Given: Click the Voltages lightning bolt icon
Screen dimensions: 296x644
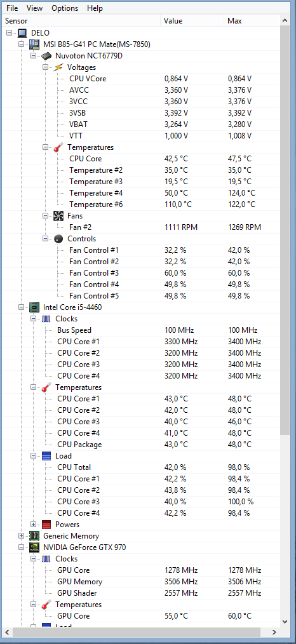Looking at the screenshot, I should (x=58, y=67).
